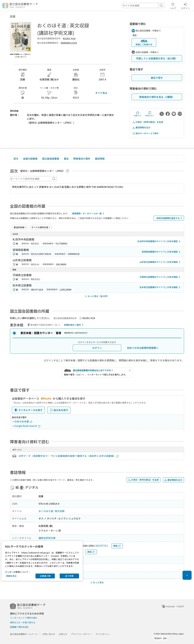
Task: Click the help icon under the cover image
Action: pyautogui.click(x=25, y=57)
